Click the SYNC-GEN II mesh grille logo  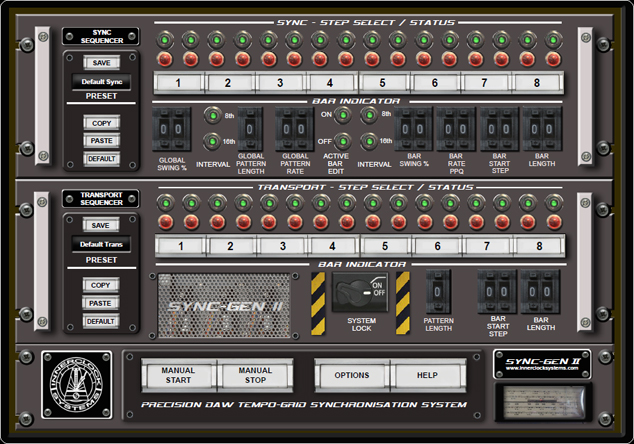(224, 305)
